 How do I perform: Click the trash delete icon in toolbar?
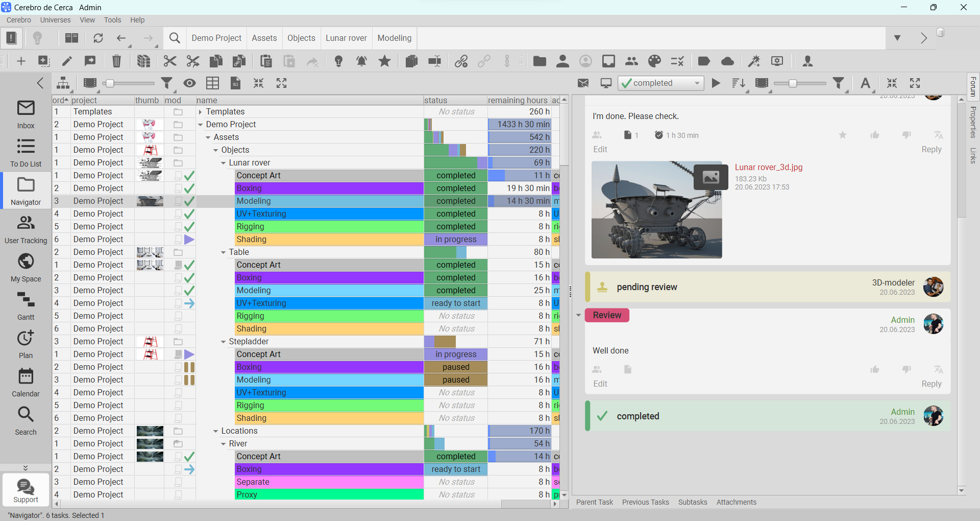(116, 61)
